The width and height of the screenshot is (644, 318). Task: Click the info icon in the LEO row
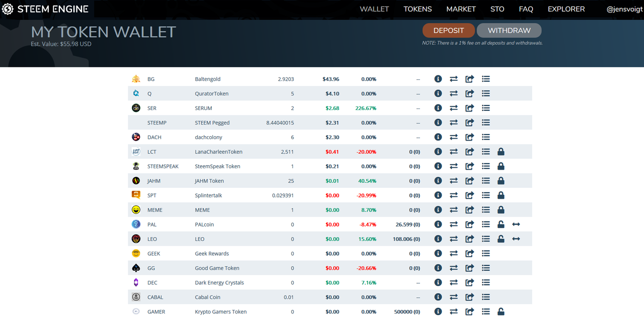tap(438, 239)
